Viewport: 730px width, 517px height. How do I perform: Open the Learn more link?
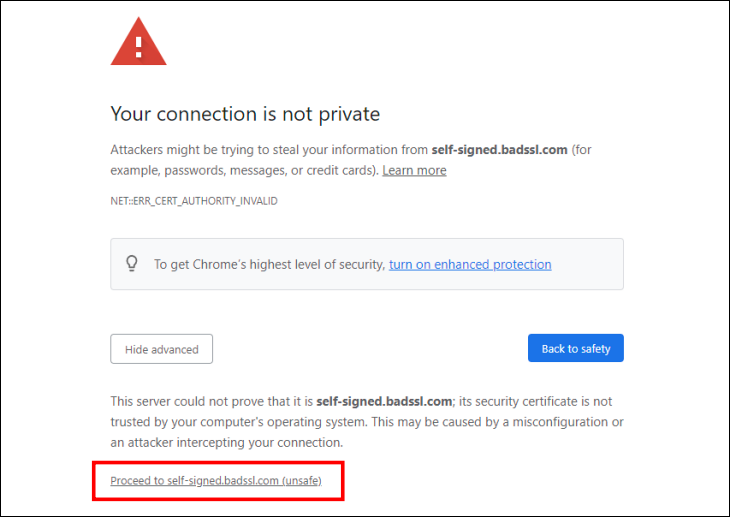pos(414,170)
